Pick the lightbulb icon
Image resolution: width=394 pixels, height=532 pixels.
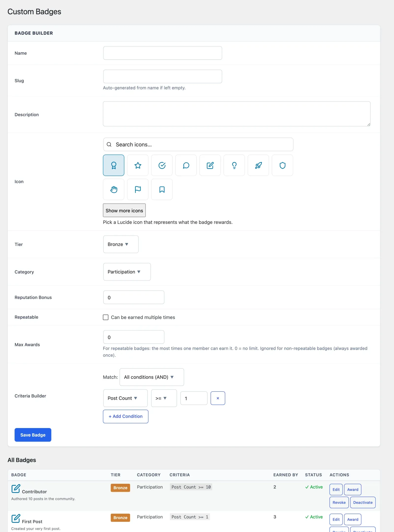(x=234, y=165)
